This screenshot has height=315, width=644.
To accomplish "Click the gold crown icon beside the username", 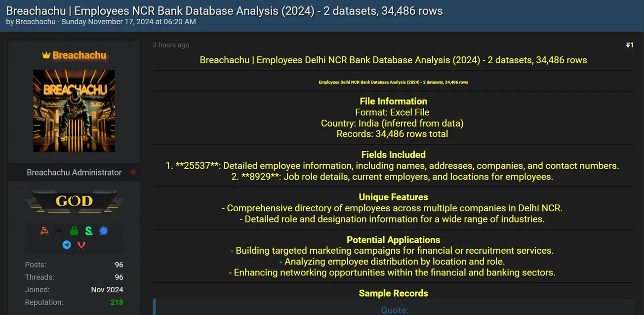I will (46, 55).
